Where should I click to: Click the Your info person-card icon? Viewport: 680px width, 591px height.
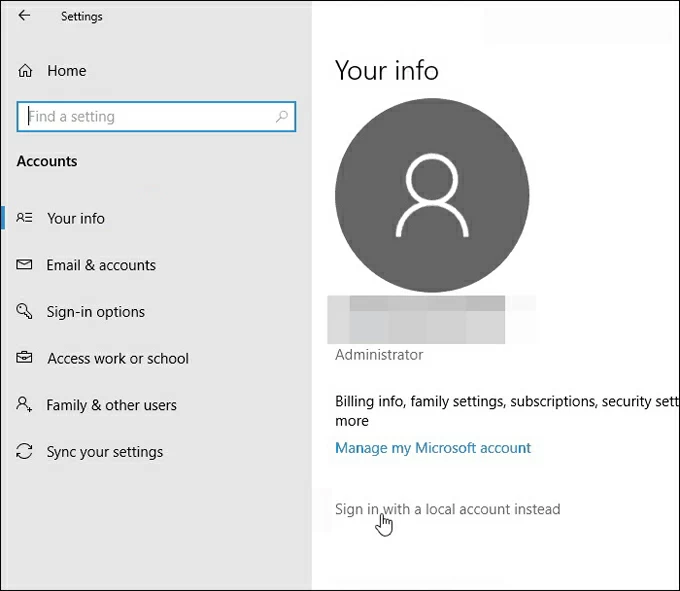point(25,218)
